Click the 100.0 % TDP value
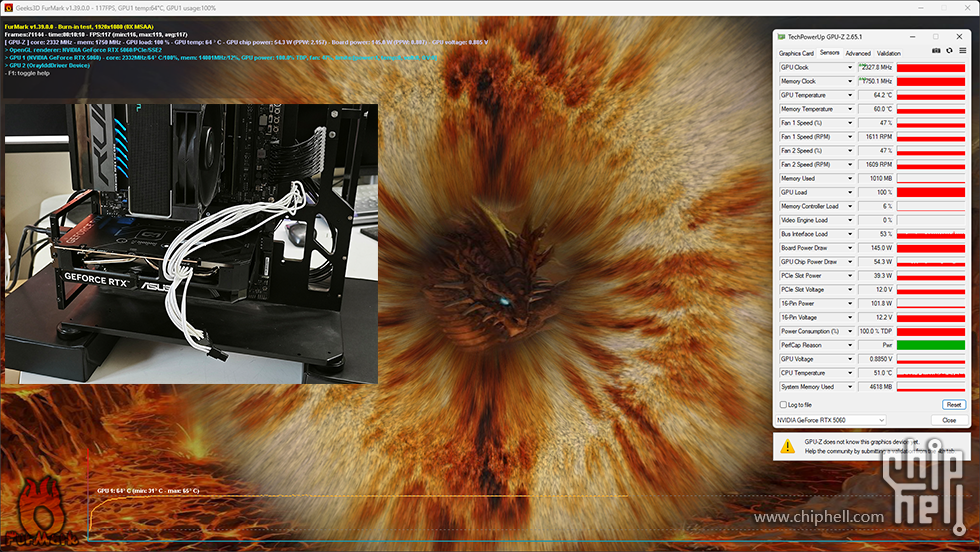The width and height of the screenshot is (980, 552). [876, 331]
